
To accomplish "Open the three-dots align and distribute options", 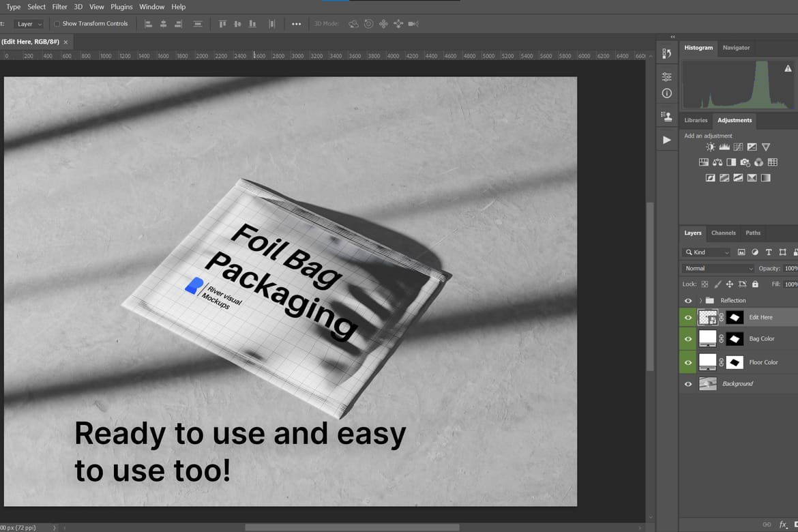I will [x=296, y=24].
